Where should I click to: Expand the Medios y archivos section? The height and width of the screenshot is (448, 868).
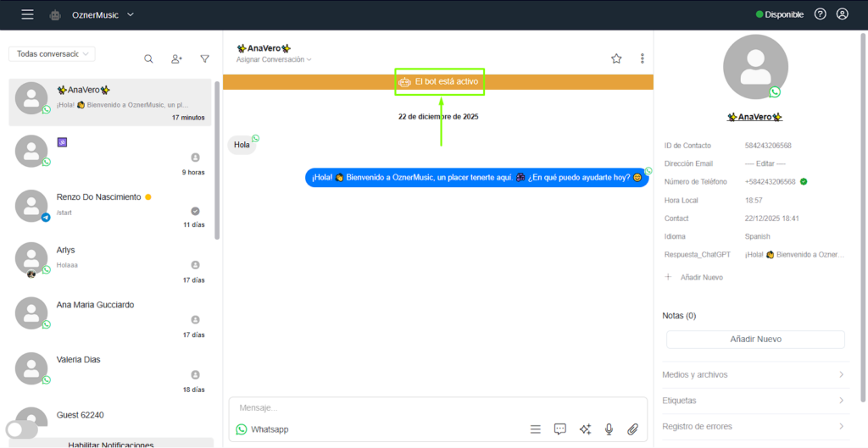click(754, 374)
